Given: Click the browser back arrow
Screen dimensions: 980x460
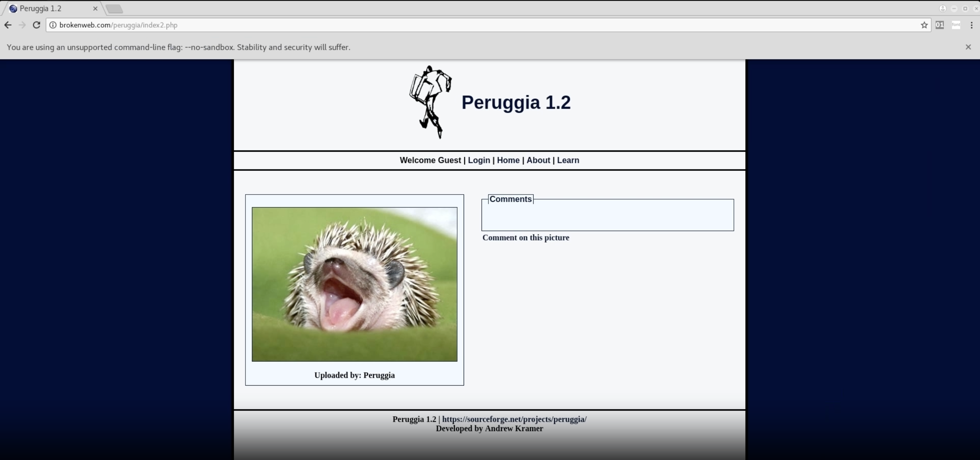Looking at the screenshot, I should [8, 25].
